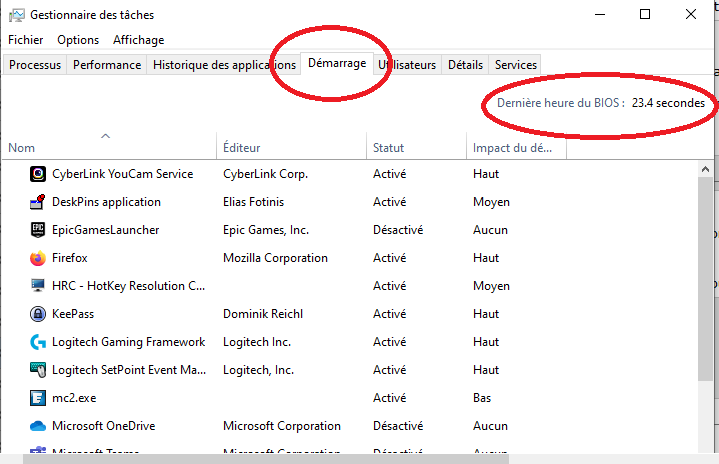Click Bas impact in mc2.exe row
This screenshot has height=464, width=719.
pos(482,398)
